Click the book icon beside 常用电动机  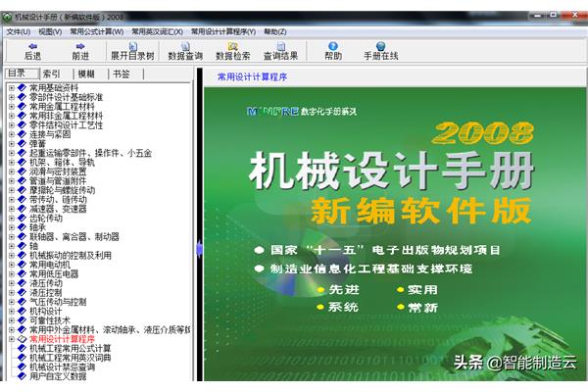(x=22, y=265)
